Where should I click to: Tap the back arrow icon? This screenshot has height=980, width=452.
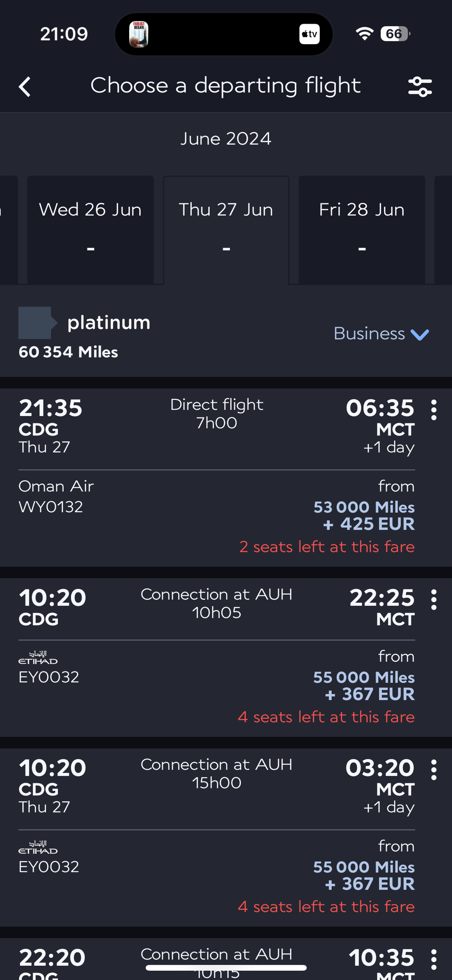[25, 87]
